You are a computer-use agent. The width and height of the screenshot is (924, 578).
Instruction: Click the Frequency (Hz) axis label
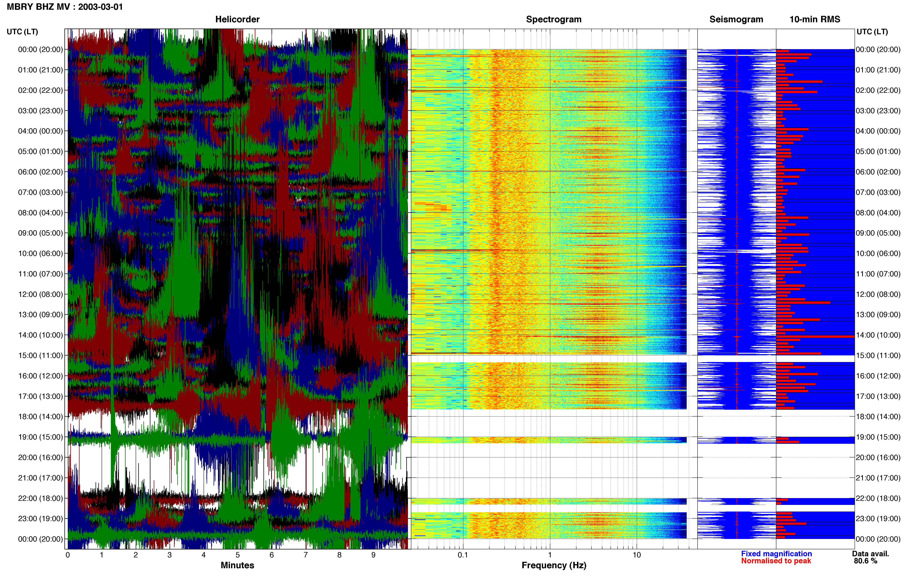click(x=554, y=565)
